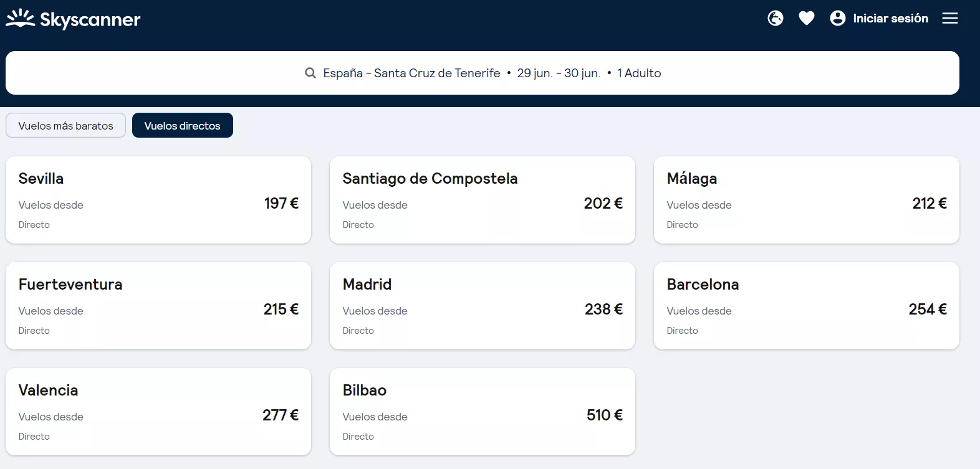Open the 1 Adulto traveler selector

pos(638,73)
